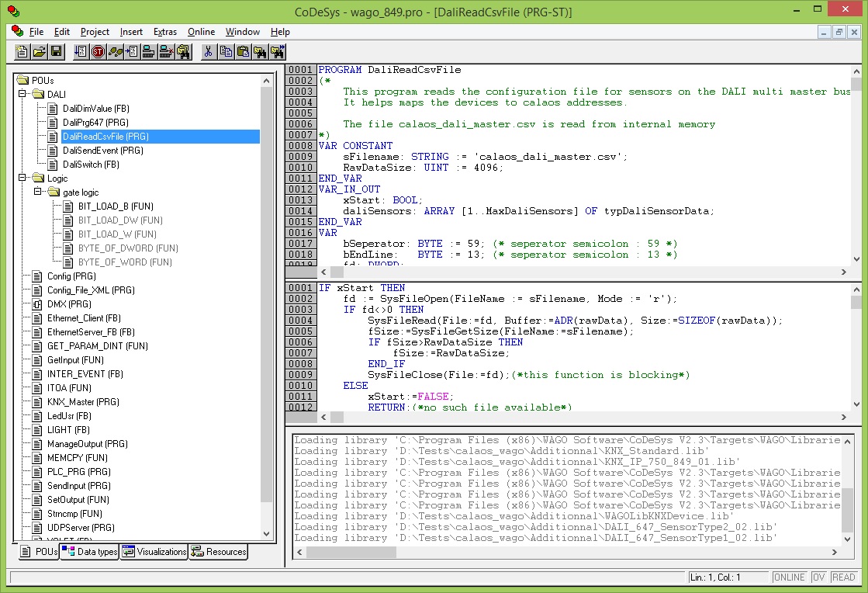868x593 pixels.
Task: Click the Lin.: 1, Col.: 1 status field
Action: click(x=728, y=577)
